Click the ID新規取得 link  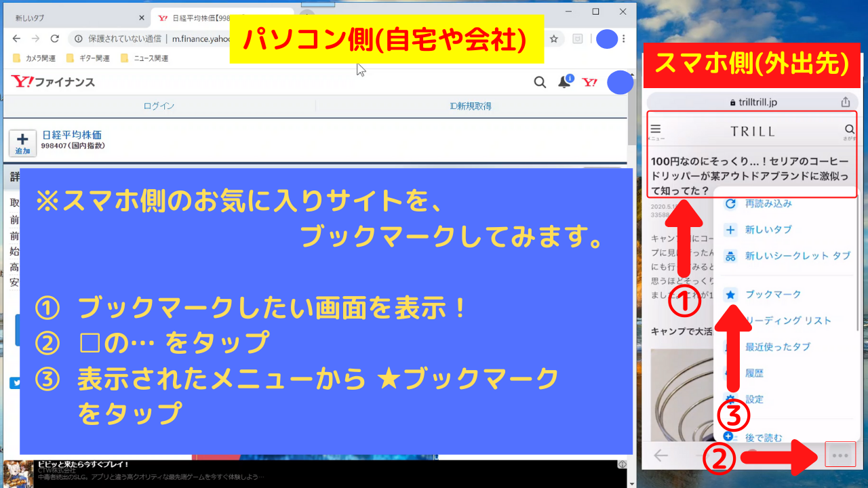(471, 106)
